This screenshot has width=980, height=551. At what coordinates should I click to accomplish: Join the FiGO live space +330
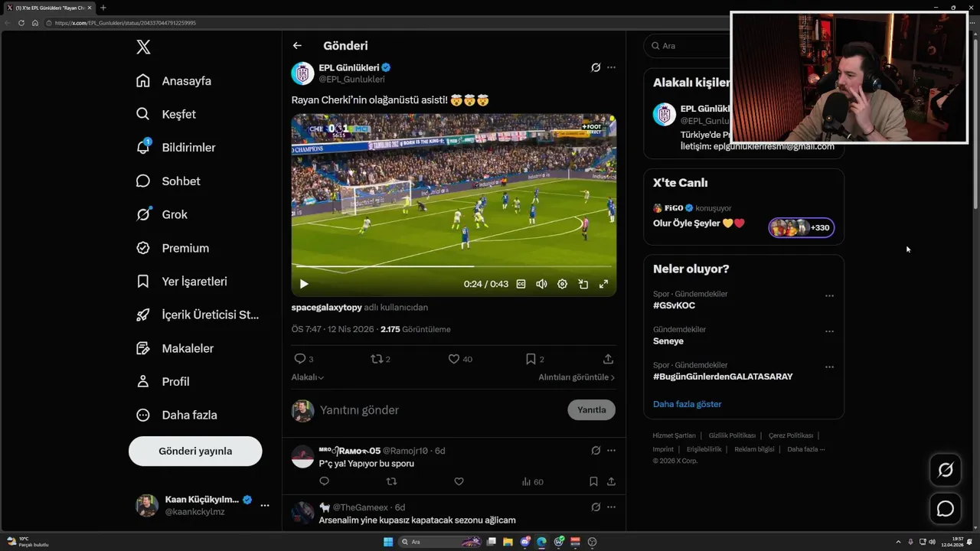coord(802,227)
